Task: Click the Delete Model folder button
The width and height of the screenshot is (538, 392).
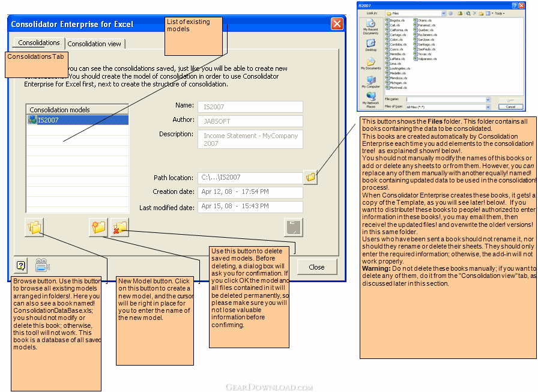Action: point(119,227)
